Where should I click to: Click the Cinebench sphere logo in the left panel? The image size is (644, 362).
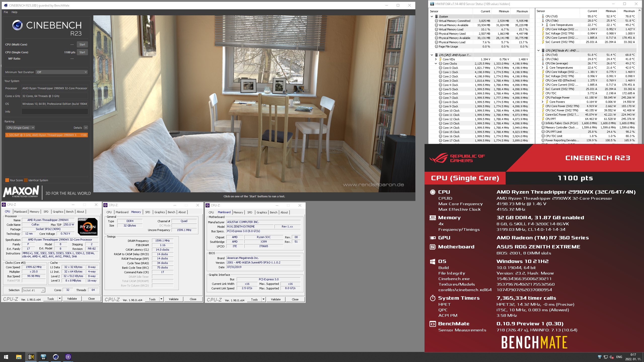tap(18, 25)
